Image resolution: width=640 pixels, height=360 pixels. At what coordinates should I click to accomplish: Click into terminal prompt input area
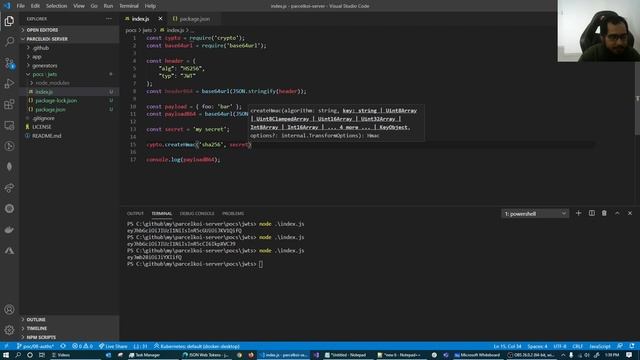point(261,264)
